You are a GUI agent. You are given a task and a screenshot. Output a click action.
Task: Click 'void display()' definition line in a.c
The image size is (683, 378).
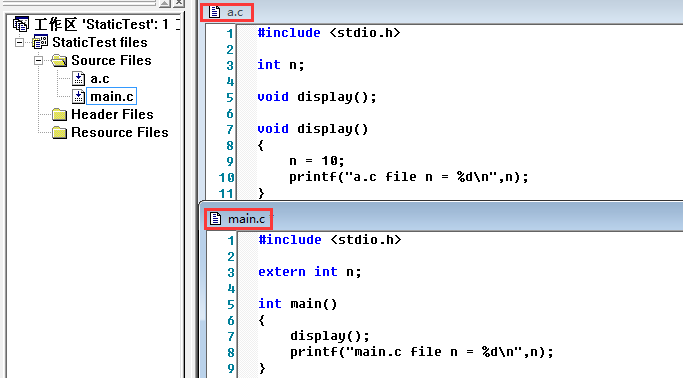click(313, 129)
